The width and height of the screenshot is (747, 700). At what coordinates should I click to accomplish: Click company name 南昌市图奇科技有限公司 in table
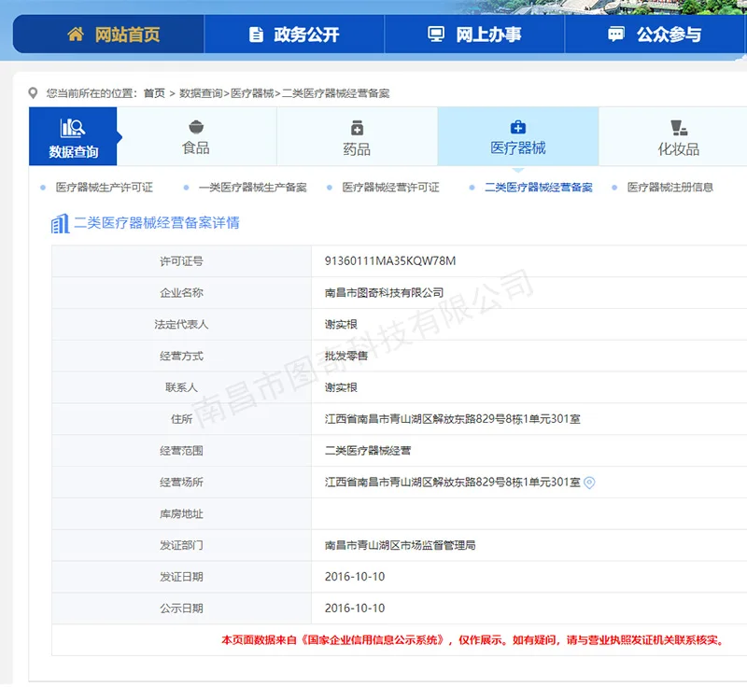coord(384,293)
